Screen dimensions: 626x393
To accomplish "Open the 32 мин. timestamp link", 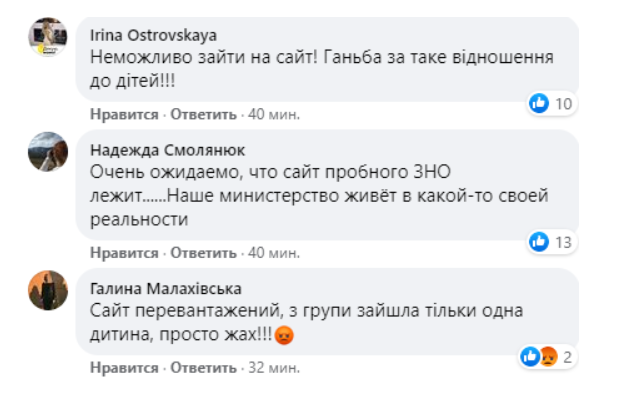I will click(274, 367).
